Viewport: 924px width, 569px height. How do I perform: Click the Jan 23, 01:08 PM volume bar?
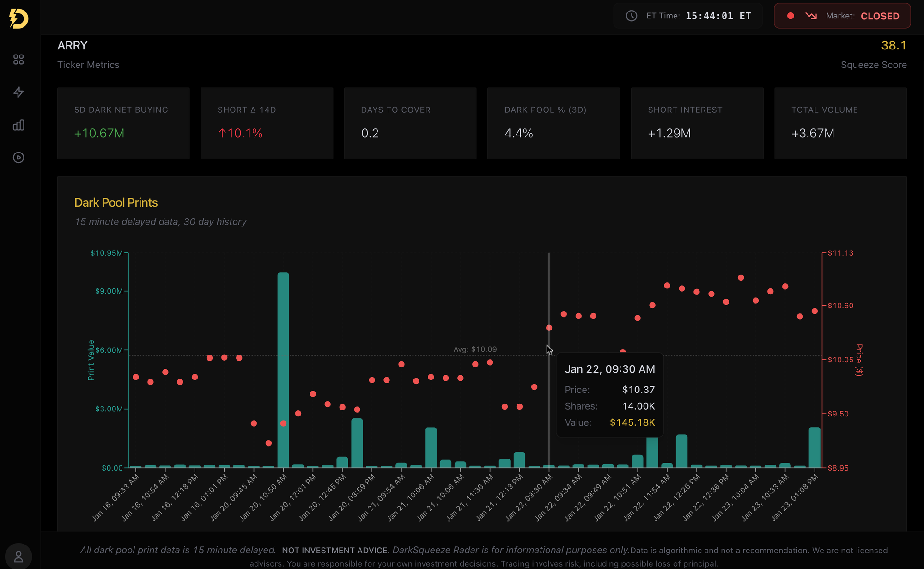(815, 447)
